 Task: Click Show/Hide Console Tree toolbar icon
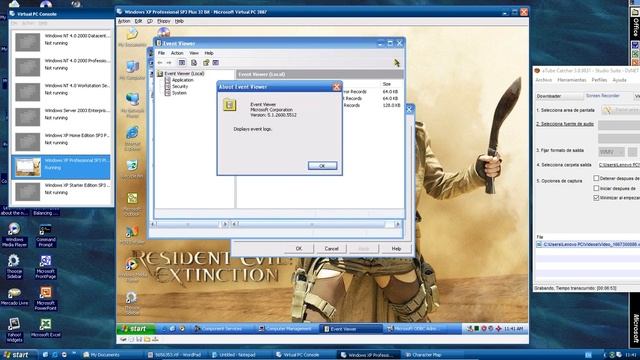point(182,63)
